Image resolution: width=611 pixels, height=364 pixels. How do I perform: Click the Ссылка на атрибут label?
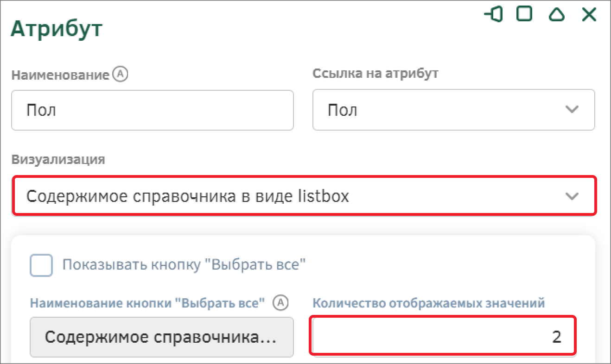coord(376,73)
